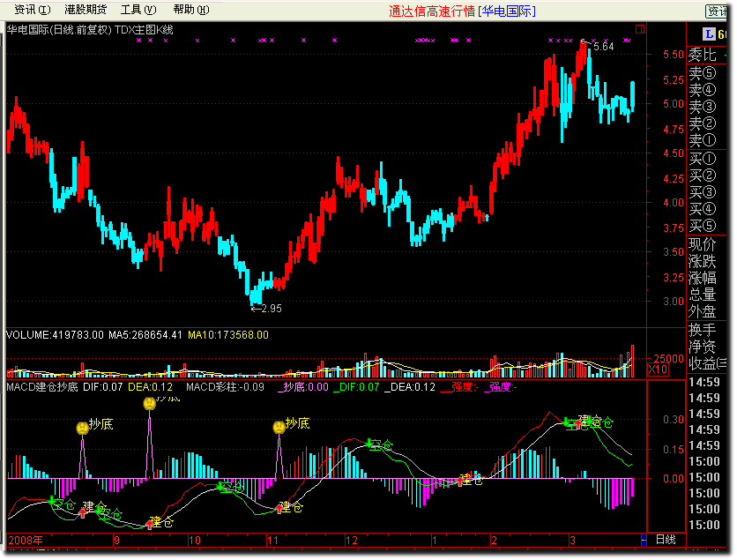737x560 pixels.
Task: Click the red square icon on the K-line chart
Action: [640, 29]
